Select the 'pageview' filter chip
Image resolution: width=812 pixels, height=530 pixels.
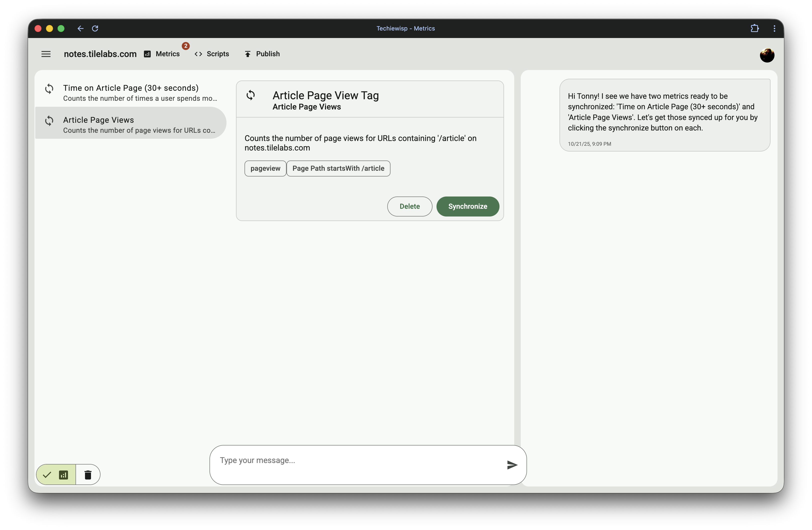pyautogui.click(x=265, y=168)
